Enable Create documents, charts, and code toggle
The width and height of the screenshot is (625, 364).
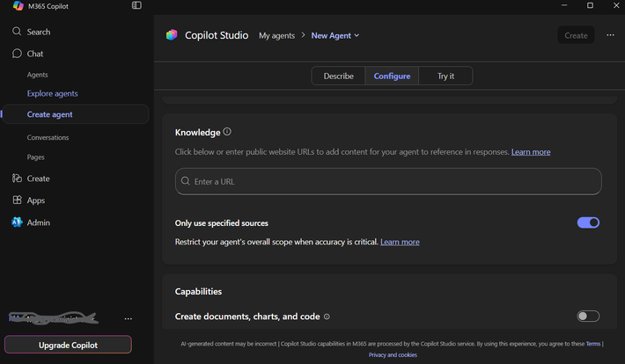pyautogui.click(x=588, y=317)
